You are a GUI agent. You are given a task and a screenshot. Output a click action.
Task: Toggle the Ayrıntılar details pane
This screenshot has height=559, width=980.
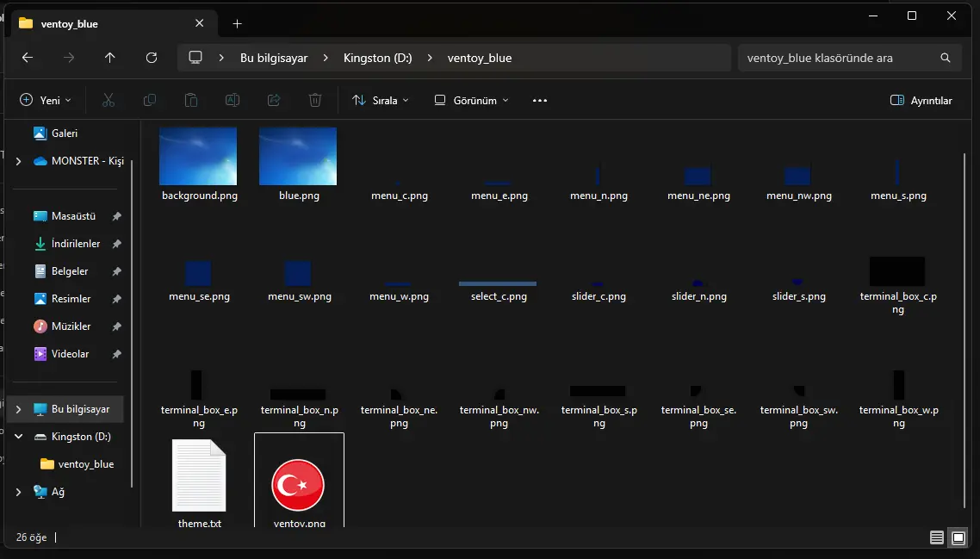[x=921, y=100]
